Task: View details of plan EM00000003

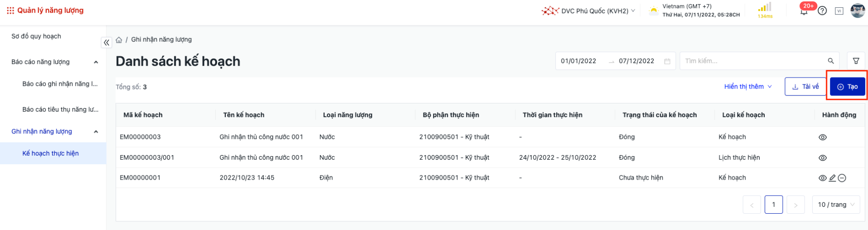Action: (823, 137)
